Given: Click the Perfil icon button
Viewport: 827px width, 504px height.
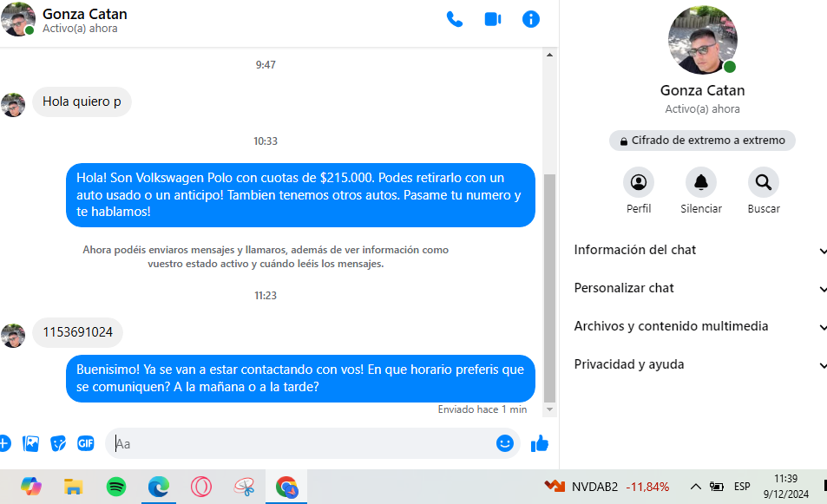Looking at the screenshot, I should [x=638, y=182].
